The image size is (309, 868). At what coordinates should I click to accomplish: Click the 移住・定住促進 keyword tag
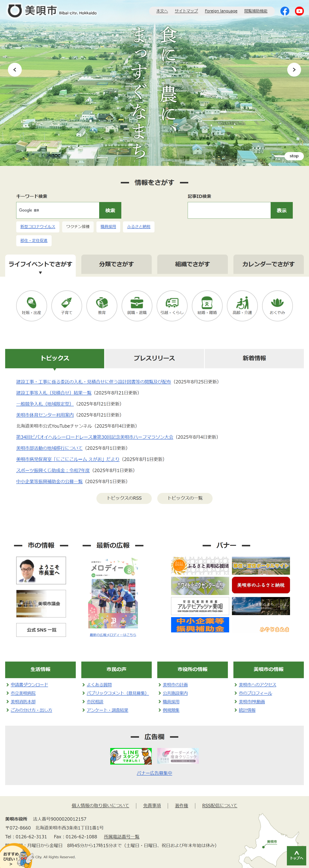(x=34, y=241)
